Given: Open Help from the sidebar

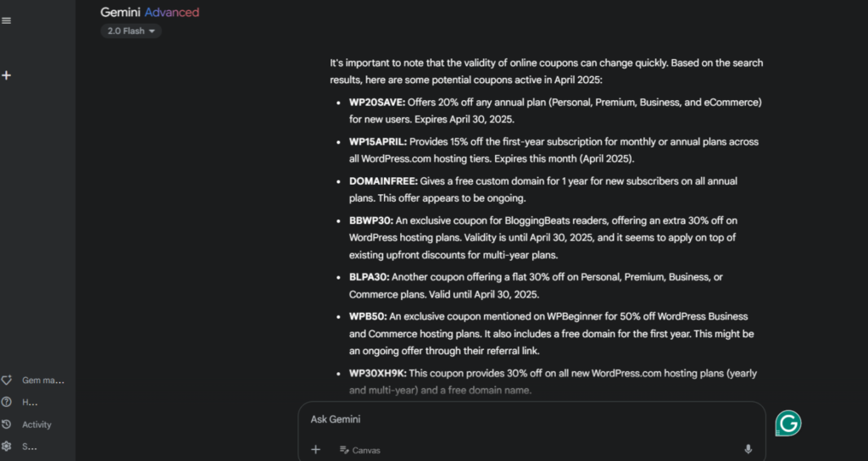Looking at the screenshot, I should (22, 403).
